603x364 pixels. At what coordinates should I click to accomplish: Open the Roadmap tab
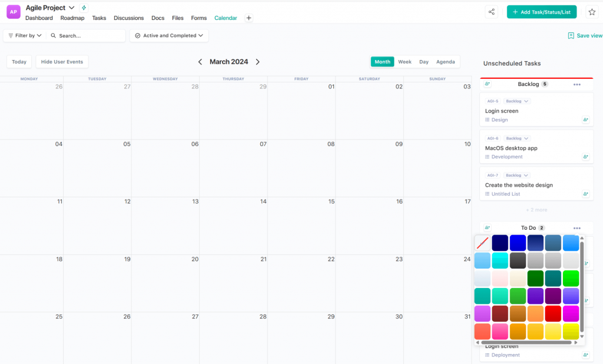(72, 18)
